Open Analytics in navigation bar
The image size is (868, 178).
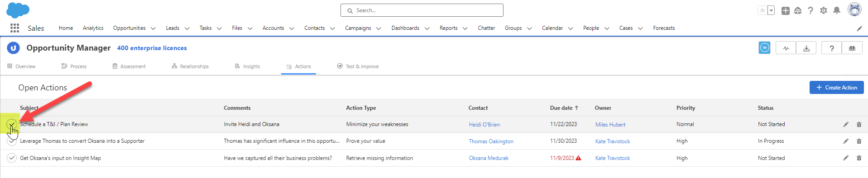point(93,28)
